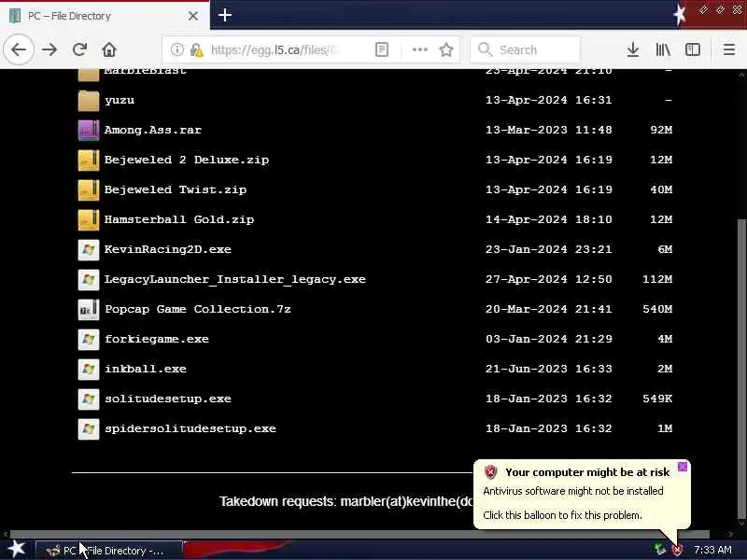Reload the current page
This screenshot has width=747, height=560.
point(79,49)
